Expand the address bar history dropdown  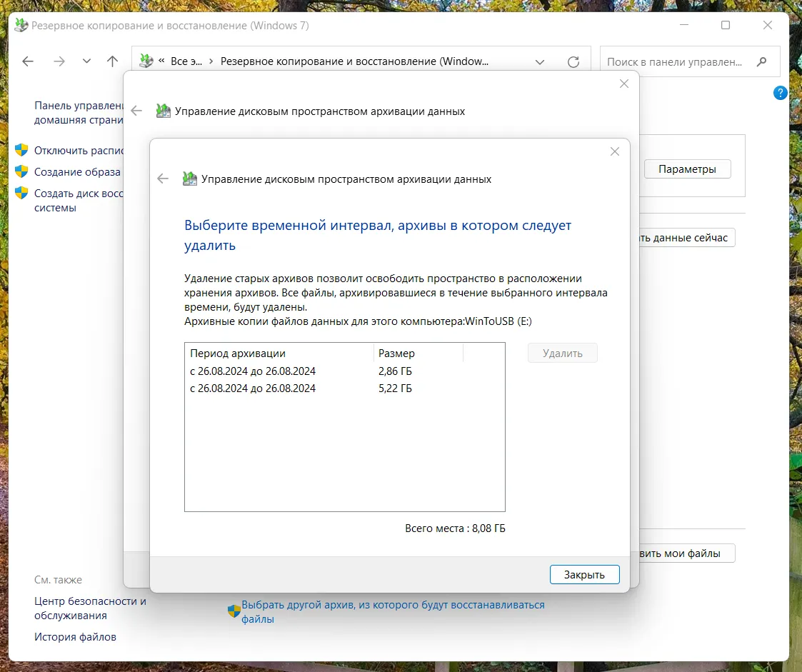click(540, 62)
